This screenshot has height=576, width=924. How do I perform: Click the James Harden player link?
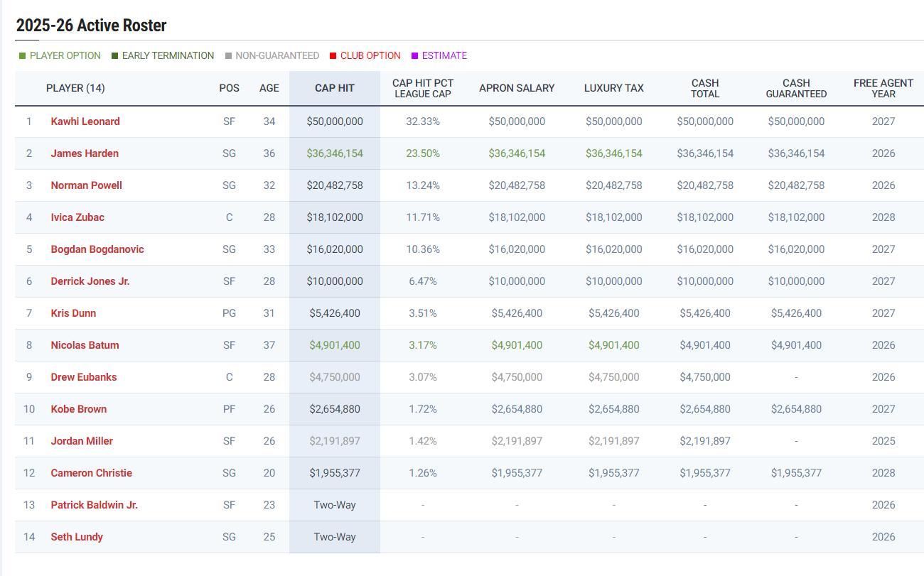coord(85,153)
